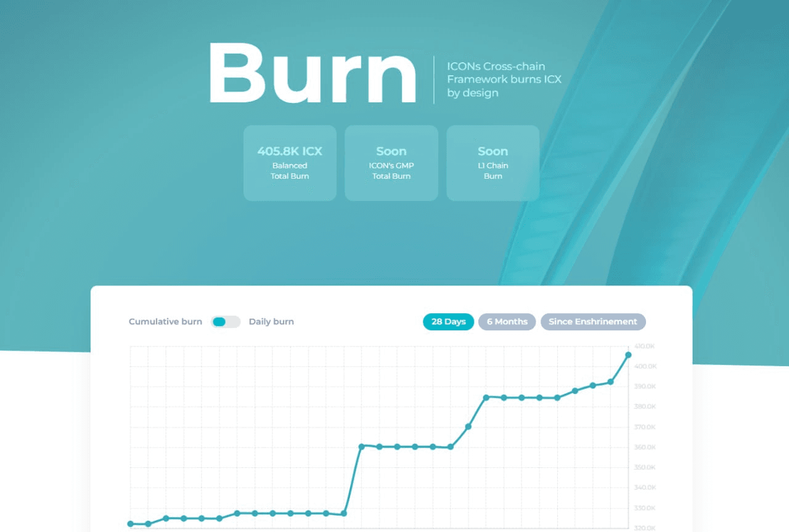Screen dimensions: 789x532
Task: Select the 28 Days range tab
Action: tap(448, 322)
